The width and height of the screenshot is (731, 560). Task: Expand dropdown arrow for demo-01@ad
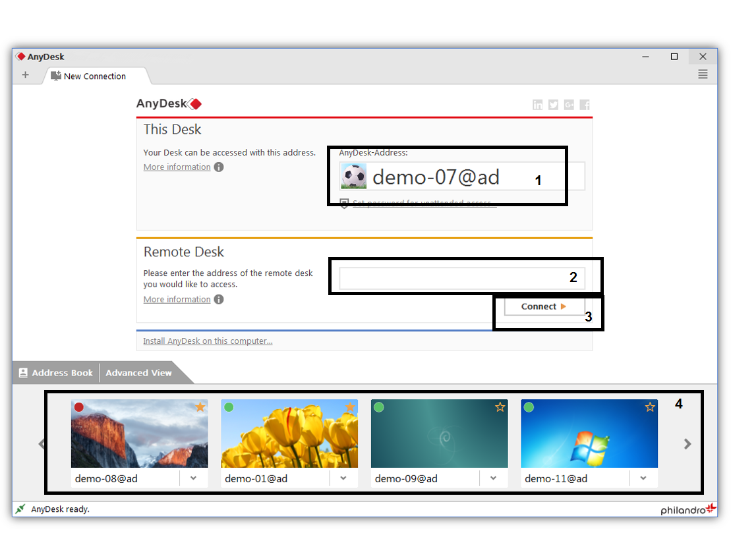[x=343, y=478]
